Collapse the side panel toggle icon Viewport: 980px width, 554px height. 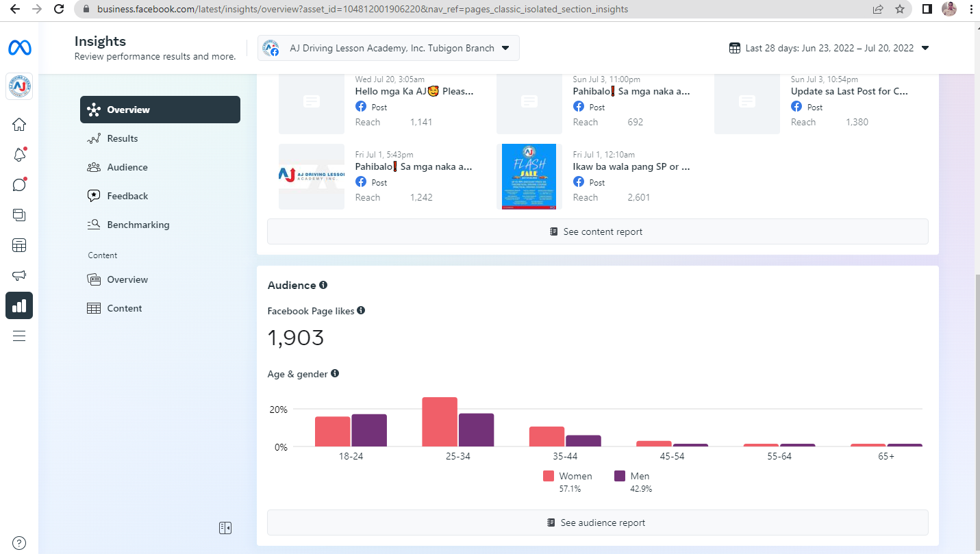point(225,527)
